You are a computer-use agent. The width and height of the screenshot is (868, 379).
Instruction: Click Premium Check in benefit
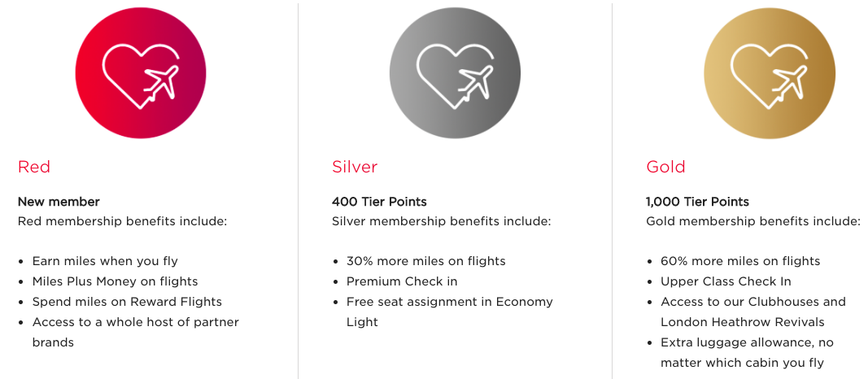[402, 281]
